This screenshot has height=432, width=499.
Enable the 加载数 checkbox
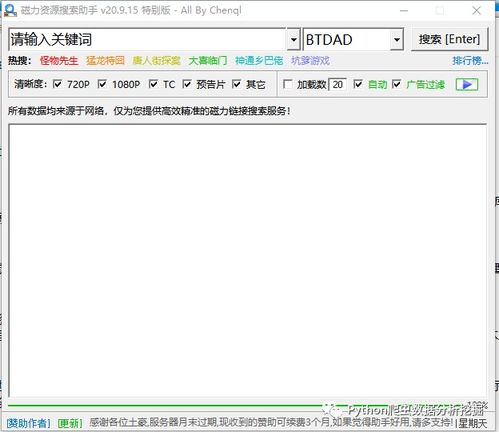[x=287, y=84]
